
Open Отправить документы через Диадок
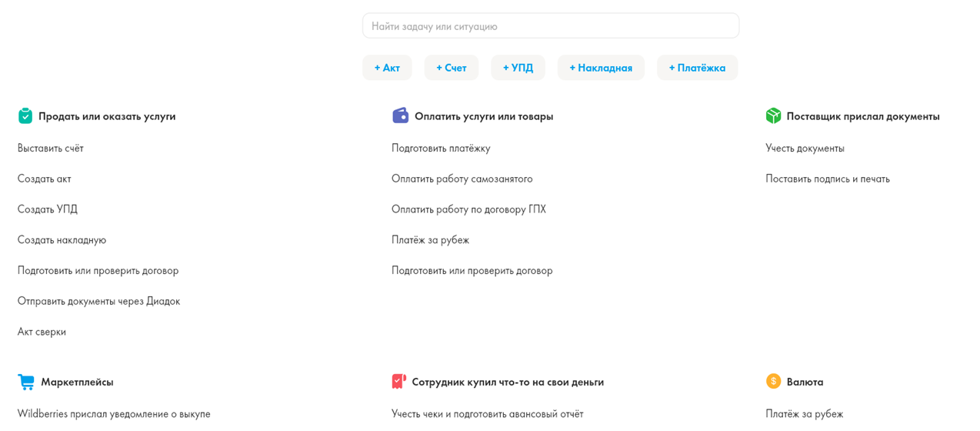[x=98, y=301]
